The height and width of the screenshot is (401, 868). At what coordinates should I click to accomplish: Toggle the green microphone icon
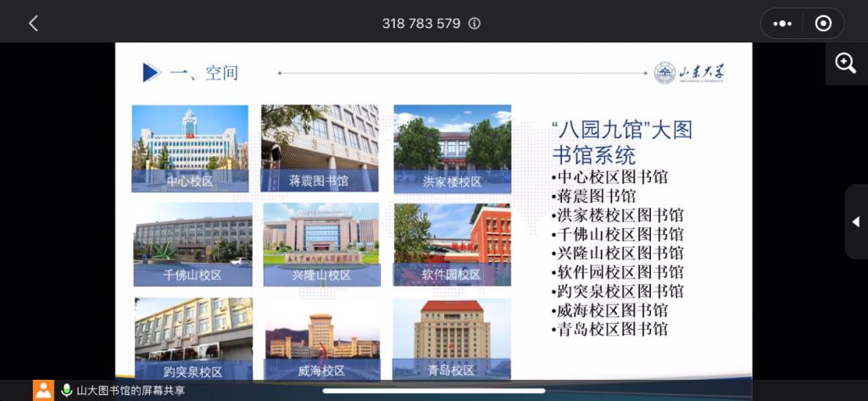pos(66,390)
